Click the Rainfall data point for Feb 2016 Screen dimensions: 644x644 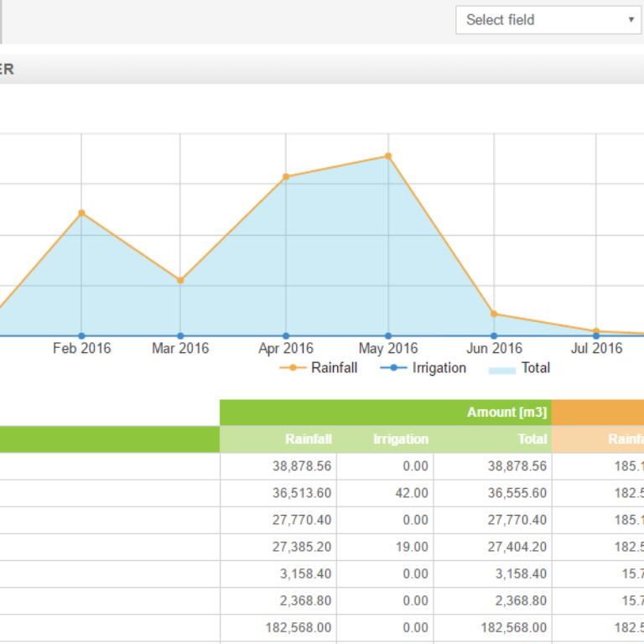point(81,213)
